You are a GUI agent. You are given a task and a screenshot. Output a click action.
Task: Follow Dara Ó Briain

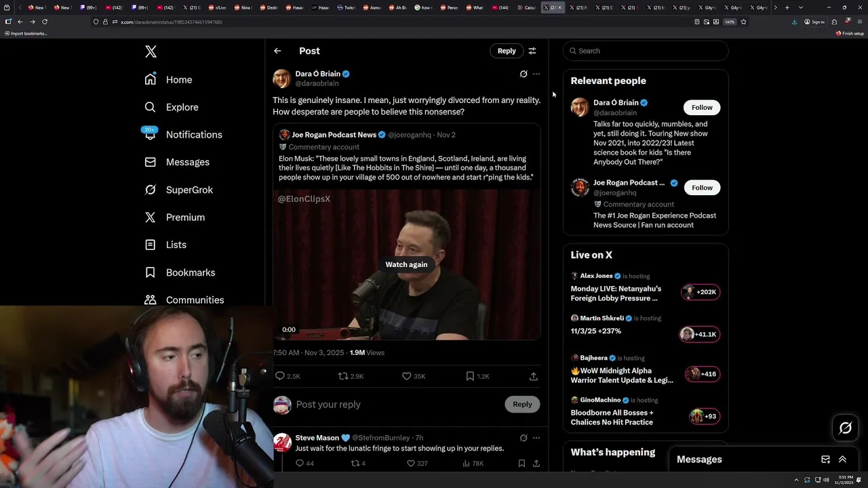coord(702,107)
